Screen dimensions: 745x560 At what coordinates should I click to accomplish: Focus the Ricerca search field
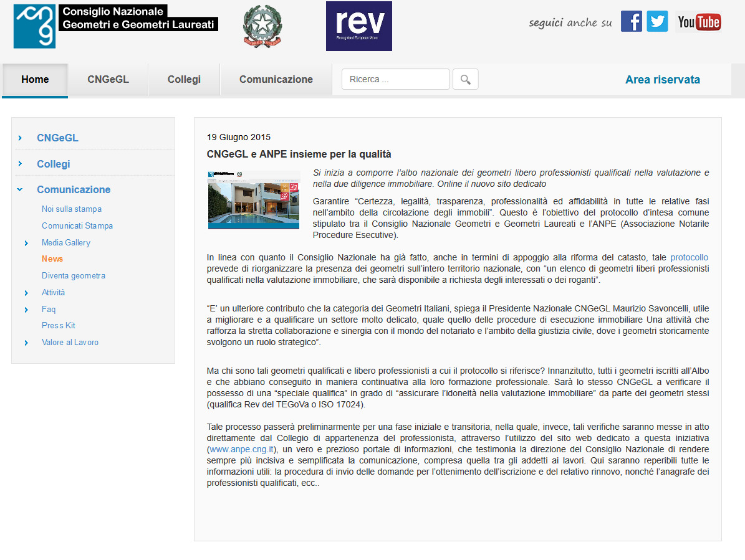click(395, 79)
